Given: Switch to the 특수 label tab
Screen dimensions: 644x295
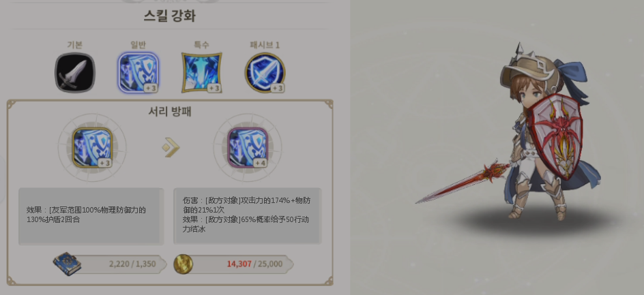Looking at the screenshot, I should pyautogui.click(x=202, y=45).
